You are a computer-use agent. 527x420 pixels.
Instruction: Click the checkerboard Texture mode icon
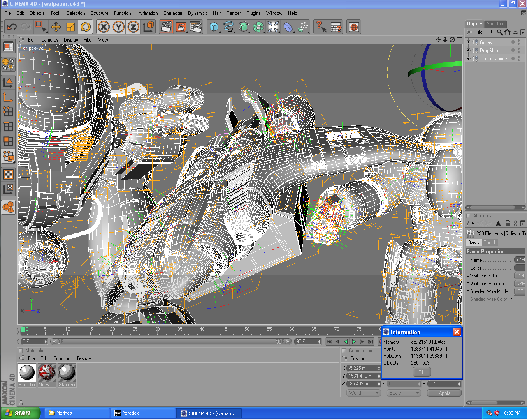click(x=8, y=174)
